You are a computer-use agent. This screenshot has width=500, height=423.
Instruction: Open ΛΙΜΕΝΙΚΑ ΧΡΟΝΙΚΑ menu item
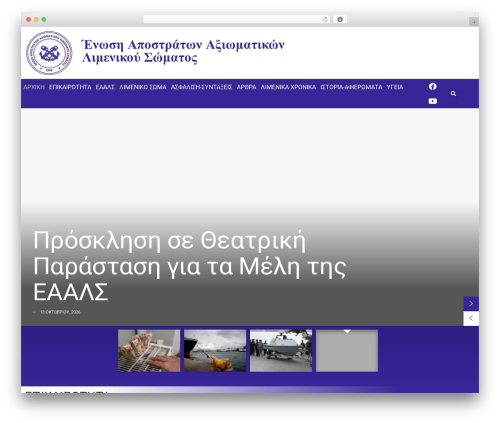tap(288, 87)
